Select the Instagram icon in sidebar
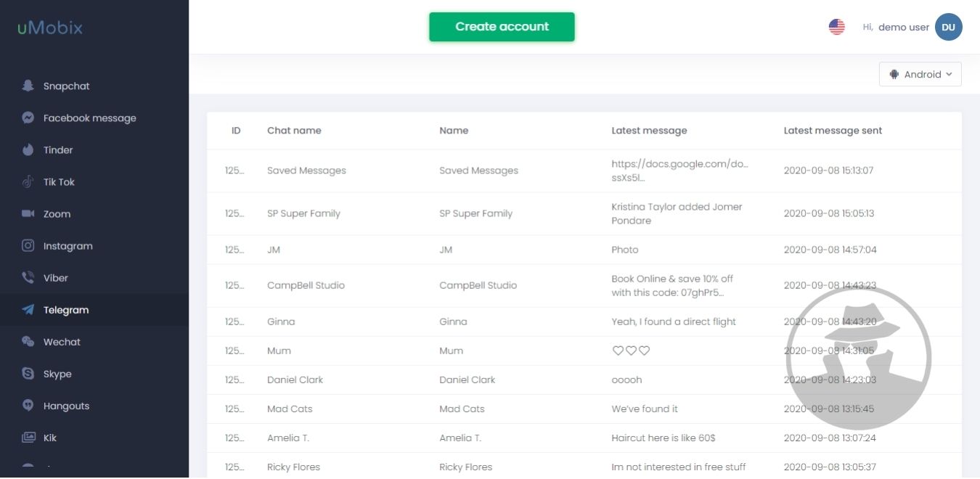This screenshot has height=479, width=980. tap(28, 245)
